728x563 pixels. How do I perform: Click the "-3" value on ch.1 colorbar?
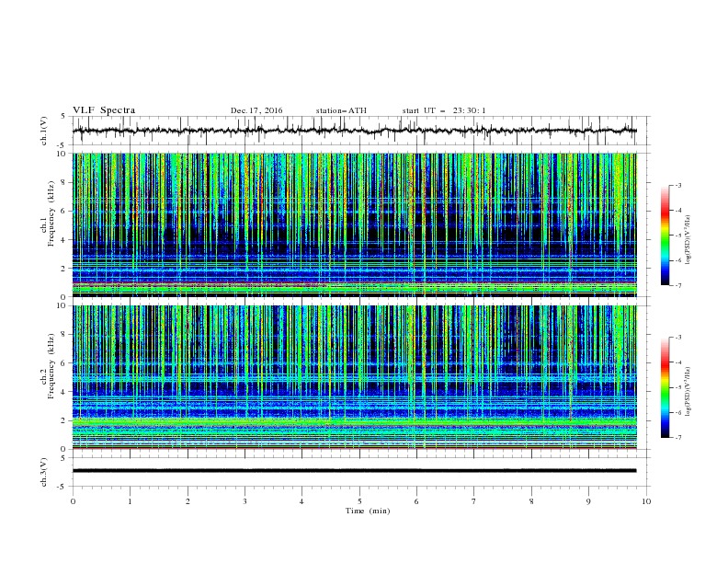(x=677, y=185)
